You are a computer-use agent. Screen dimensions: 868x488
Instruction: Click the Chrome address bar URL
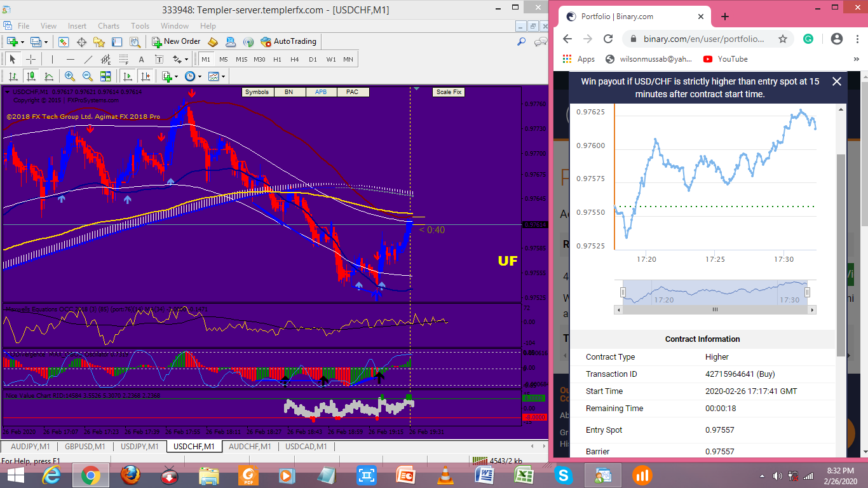pos(703,39)
